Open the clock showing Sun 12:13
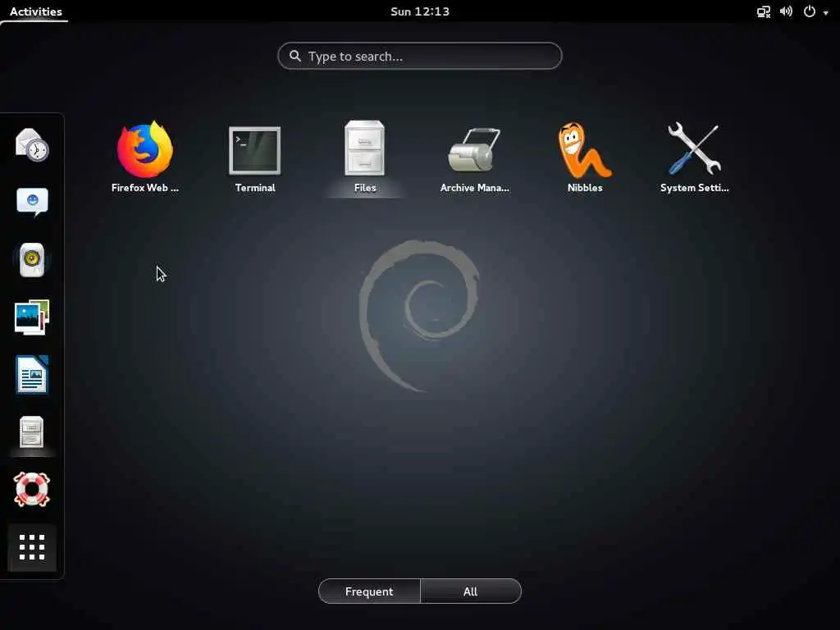The width and height of the screenshot is (840, 630). coord(420,11)
